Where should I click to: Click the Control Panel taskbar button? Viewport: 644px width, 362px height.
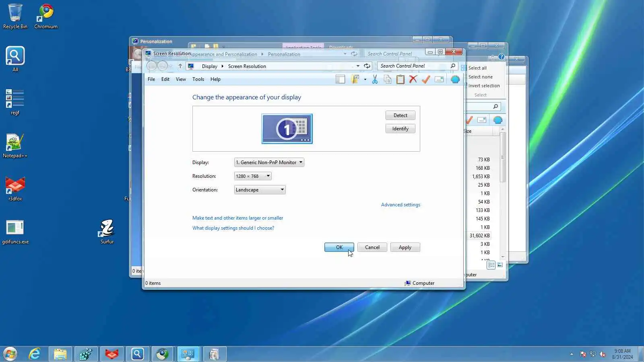point(188,354)
